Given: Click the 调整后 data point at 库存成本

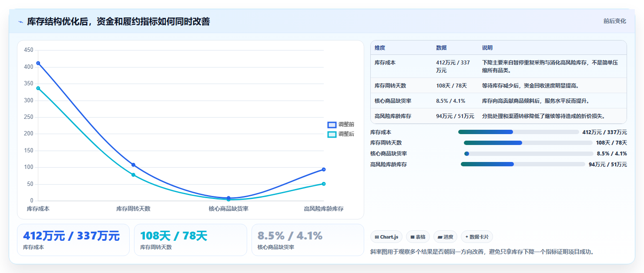Looking at the screenshot, I should [38, 88].
